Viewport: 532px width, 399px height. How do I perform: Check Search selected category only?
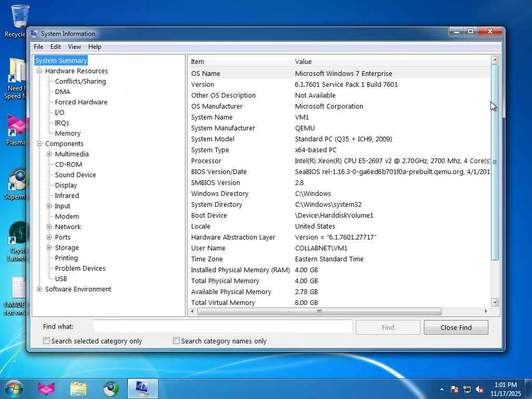pyautogui.click(x=46, y=340)
